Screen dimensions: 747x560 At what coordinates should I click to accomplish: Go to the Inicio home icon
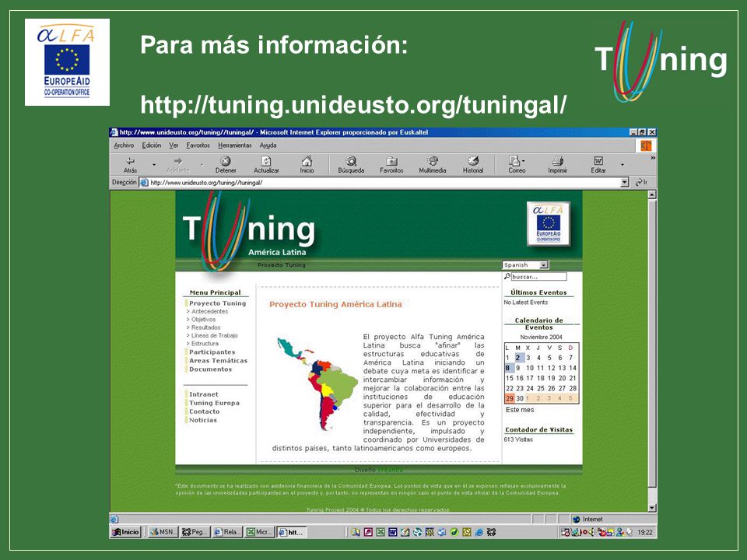[x=307, y=165]
